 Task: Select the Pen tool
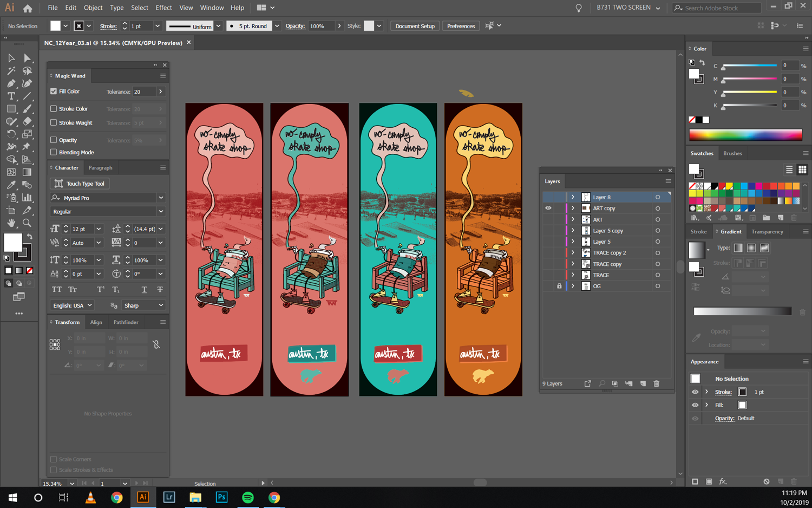coord(11,83)
